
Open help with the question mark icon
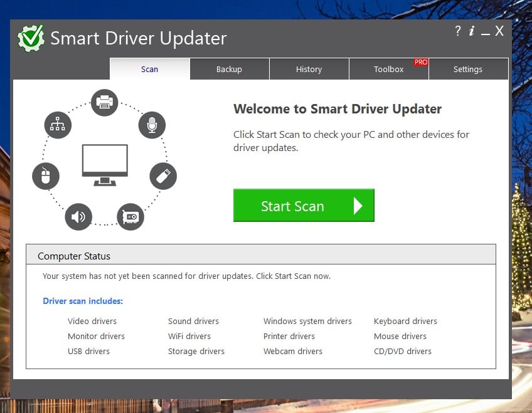458,31
